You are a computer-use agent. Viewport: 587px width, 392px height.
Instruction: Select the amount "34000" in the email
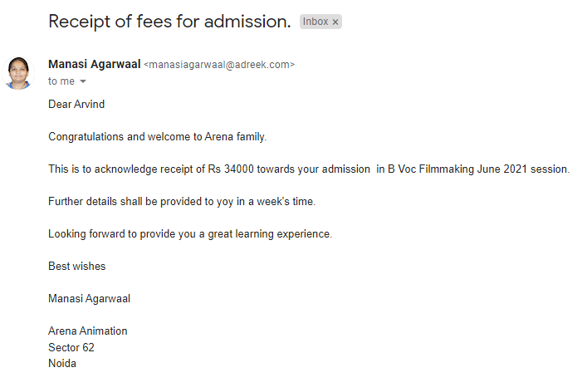tap(239, 169)
